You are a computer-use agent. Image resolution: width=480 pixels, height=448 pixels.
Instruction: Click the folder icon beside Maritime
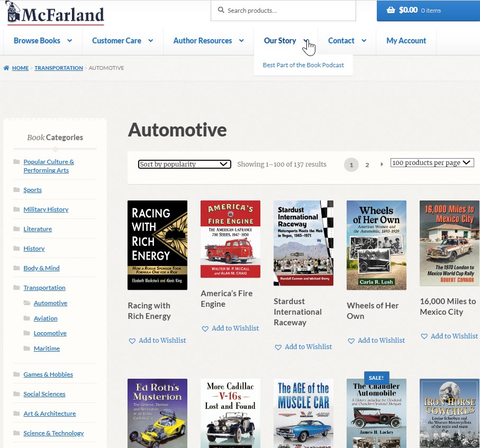coord(27,348)
